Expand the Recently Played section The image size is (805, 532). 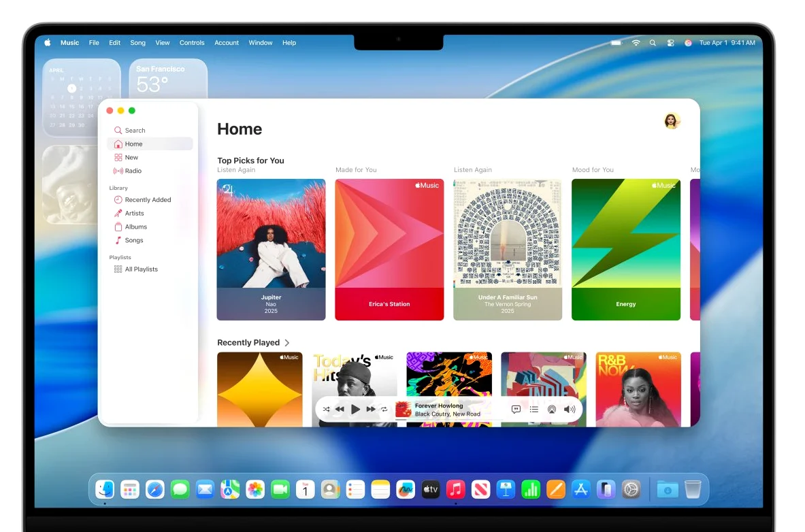click(286, 343)
